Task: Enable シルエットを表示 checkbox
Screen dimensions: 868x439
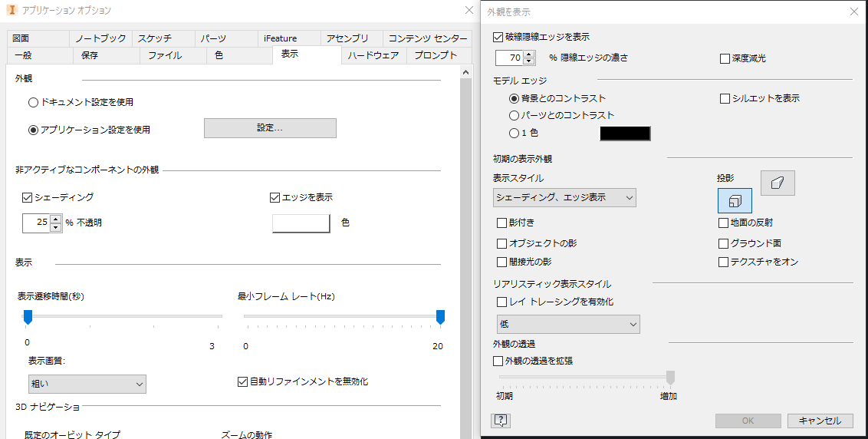Action: click(725, 99)
